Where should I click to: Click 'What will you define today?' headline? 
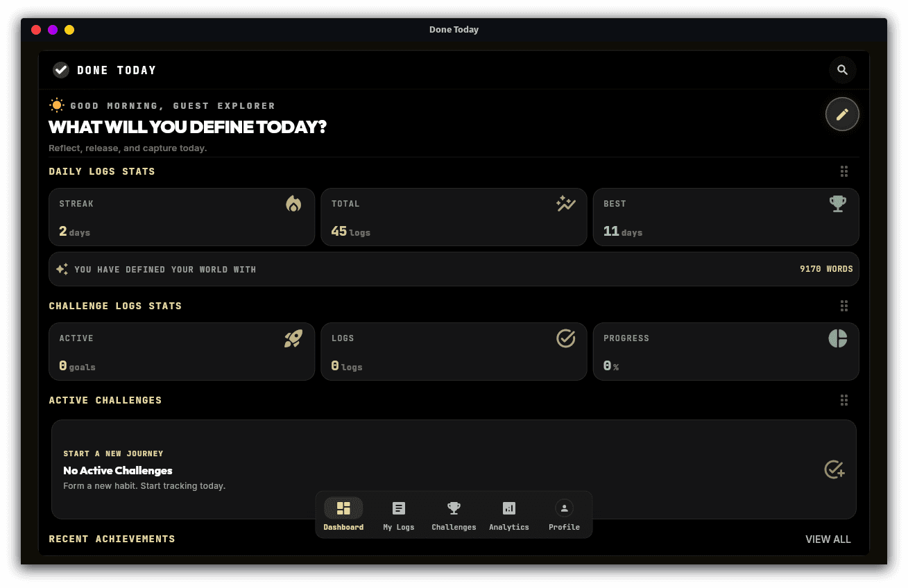pos(187,128)
